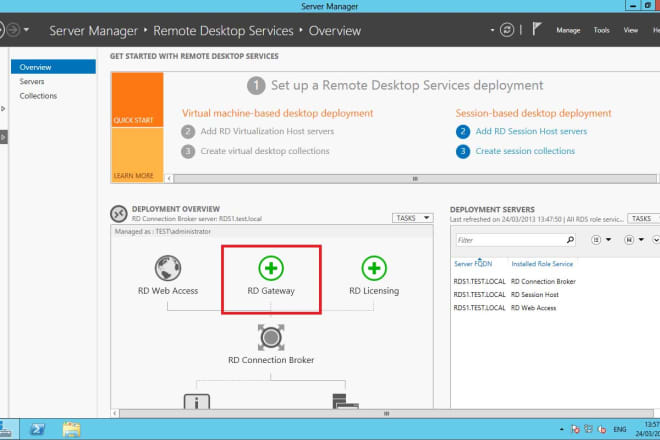Click the quick start scroll left arrow

point(169,179)
